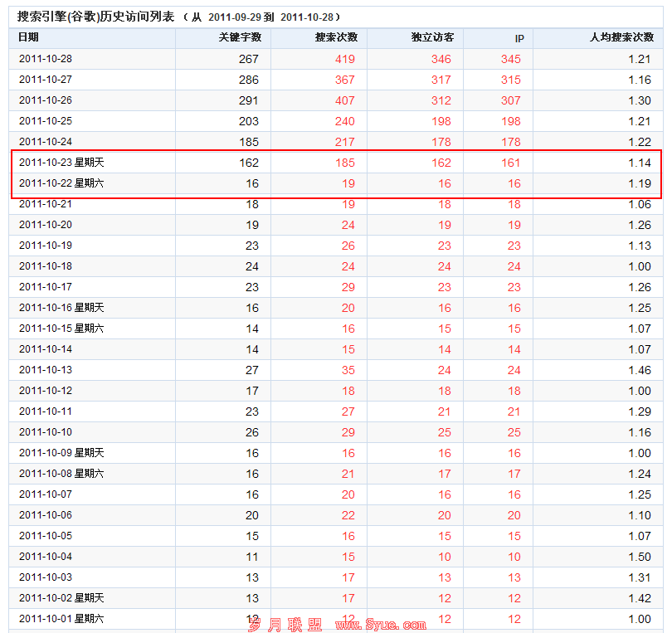The image size is (672, 633).
Task: Click the 独立访客 column header
Action: pos(432,37)
